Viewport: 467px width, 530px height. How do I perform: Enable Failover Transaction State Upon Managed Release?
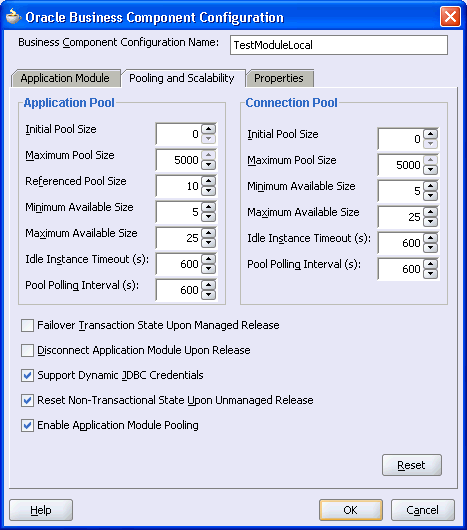(x=27, y=326)
